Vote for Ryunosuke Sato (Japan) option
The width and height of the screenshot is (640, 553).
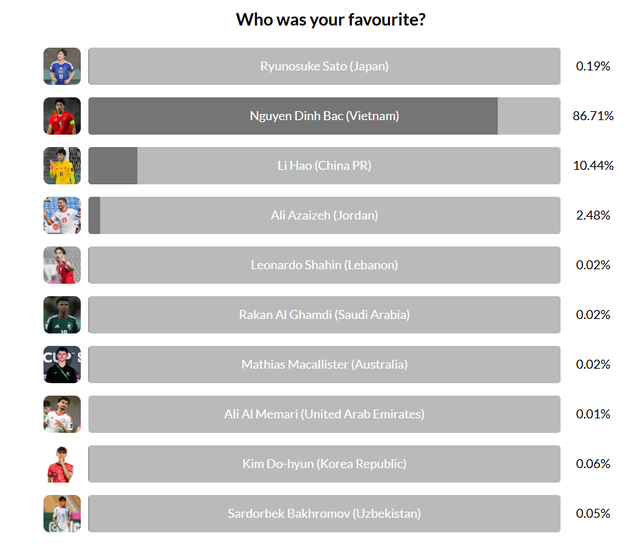coord(324,66)
